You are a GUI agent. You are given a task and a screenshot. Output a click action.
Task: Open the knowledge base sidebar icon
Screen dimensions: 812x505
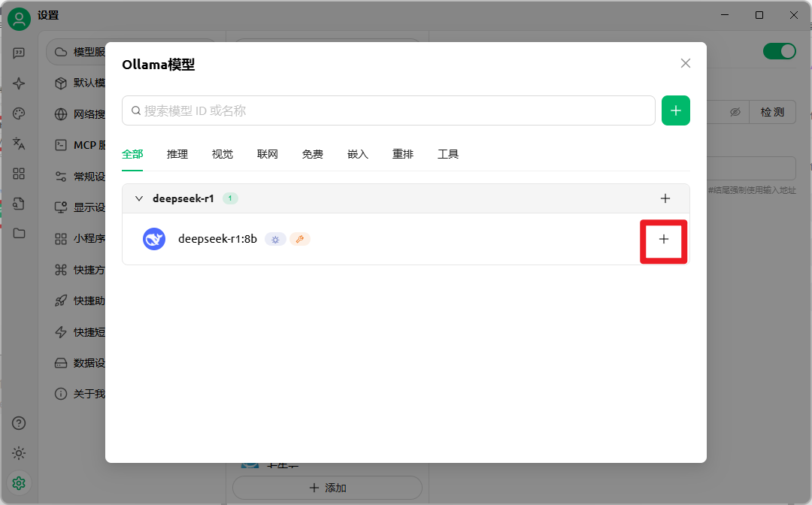pyautogui.click(x=19, y=204)
